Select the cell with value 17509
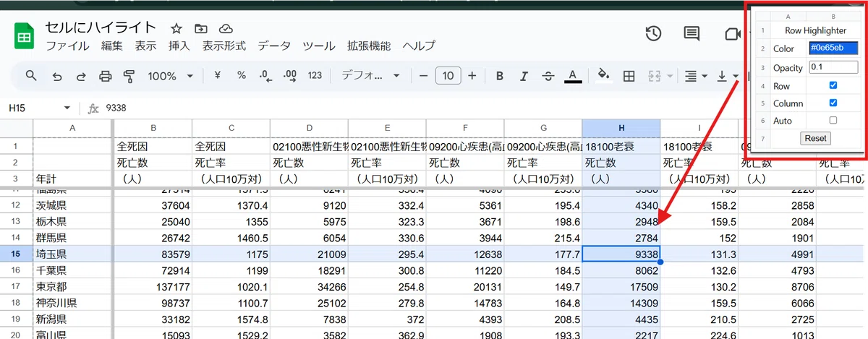Screen dimensions: 868x339 [621, 286]
